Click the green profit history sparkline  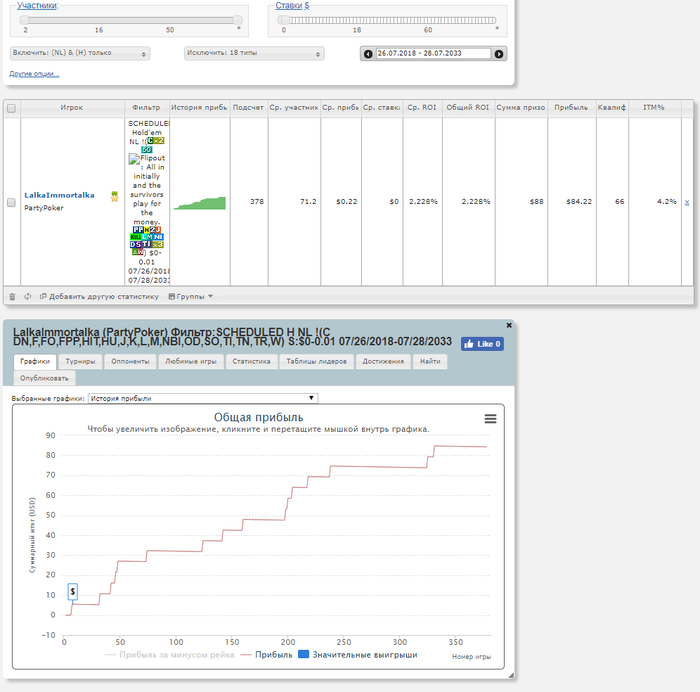[200, 203]
